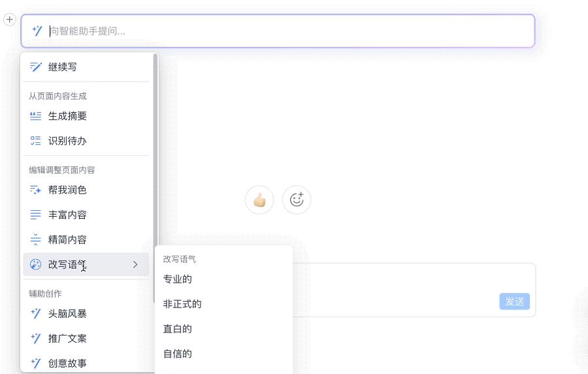588x374 pixels.
Task: Click the 丰富内容 lines icon
Action: (x=36, y=215)
